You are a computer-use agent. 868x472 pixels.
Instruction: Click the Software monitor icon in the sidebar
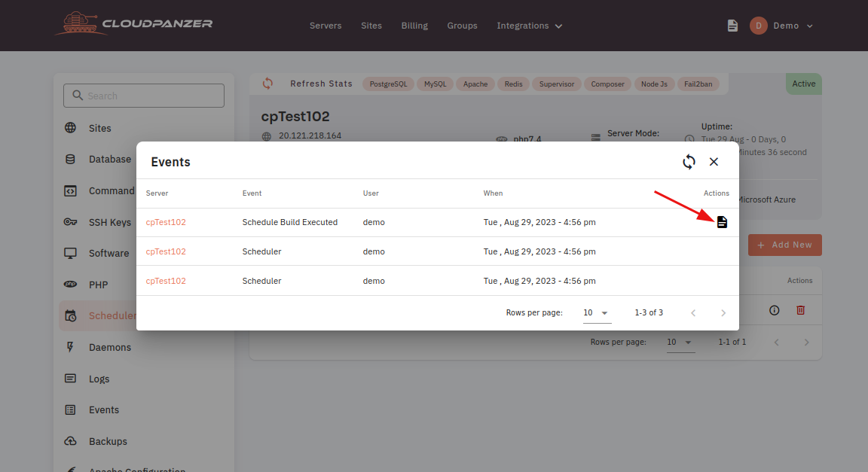pos(70,254)
